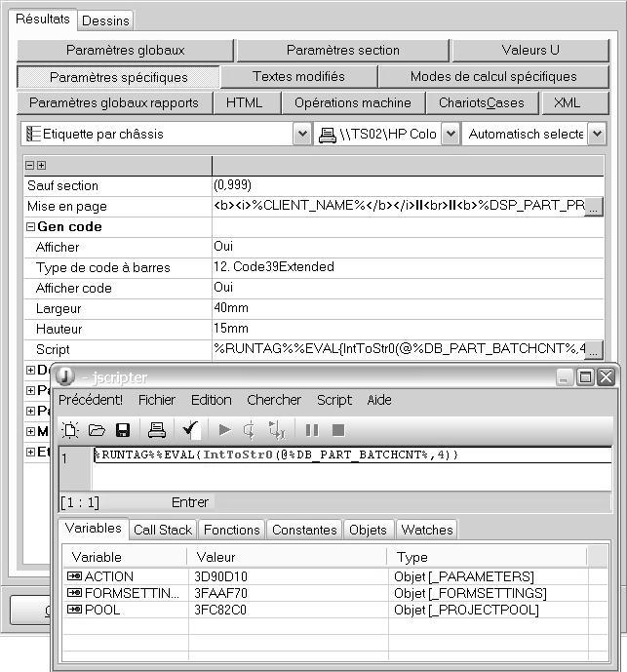Maximize the jscripter window
The height and width of the screenshot is (672, 627).
tap(585, 377)
